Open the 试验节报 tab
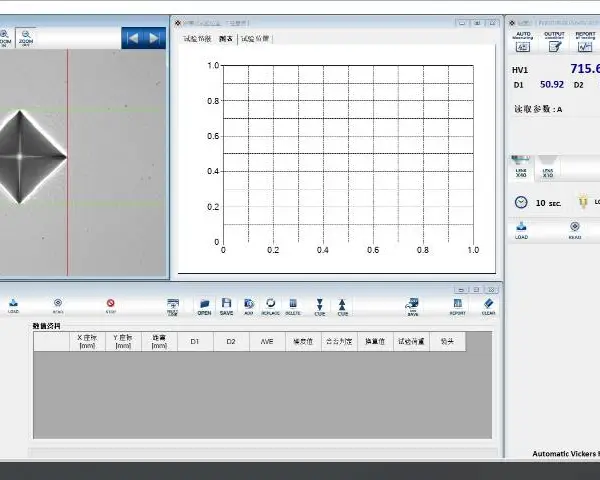Image resolution: width=600 pixels, height=480 pixels. pos(197,39)
